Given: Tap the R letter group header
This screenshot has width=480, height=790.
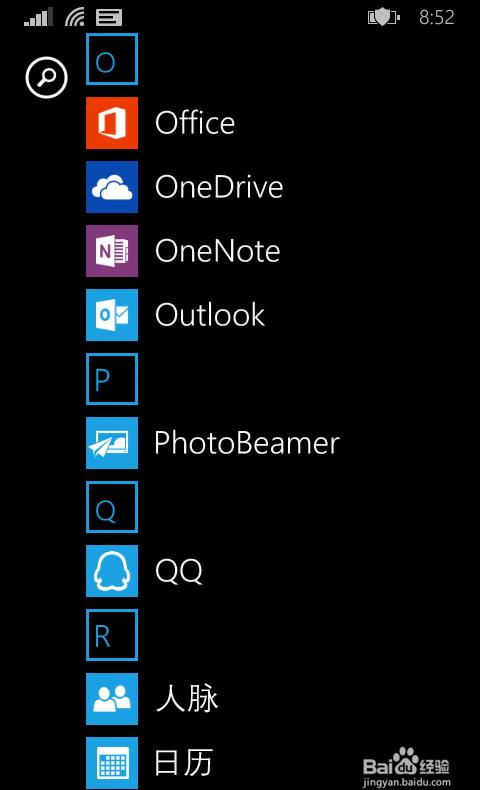Looking at the screenshot, I should pyautogui.click(x=112, y=635).
